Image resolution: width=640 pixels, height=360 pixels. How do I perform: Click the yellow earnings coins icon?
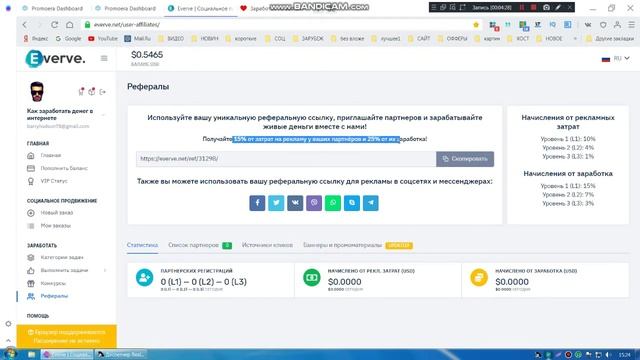[479, 278]
